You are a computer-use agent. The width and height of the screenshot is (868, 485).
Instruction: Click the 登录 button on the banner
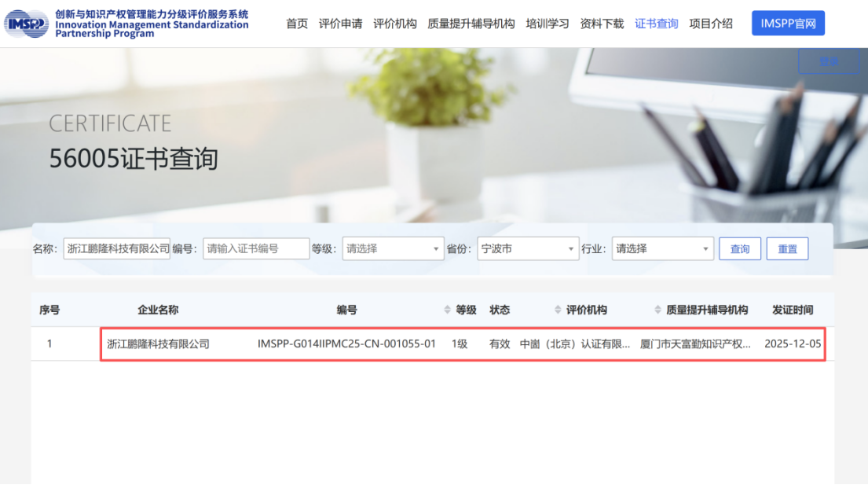[829, 61]
